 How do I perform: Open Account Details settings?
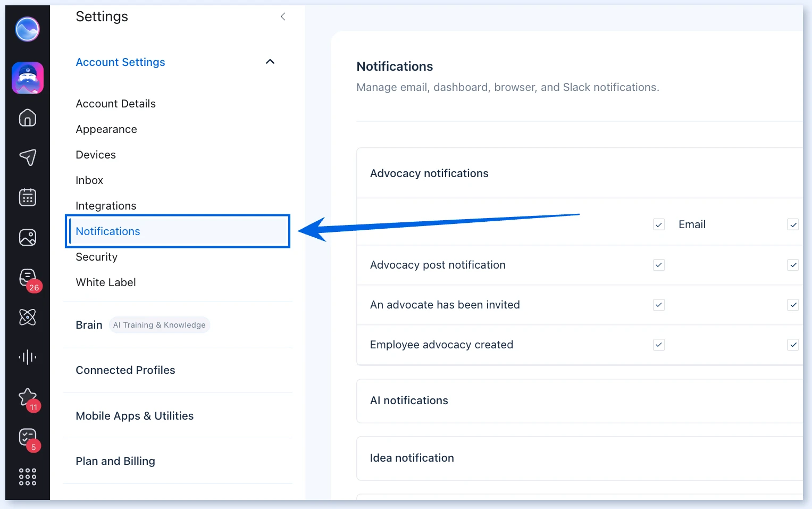tap(115, 104)
